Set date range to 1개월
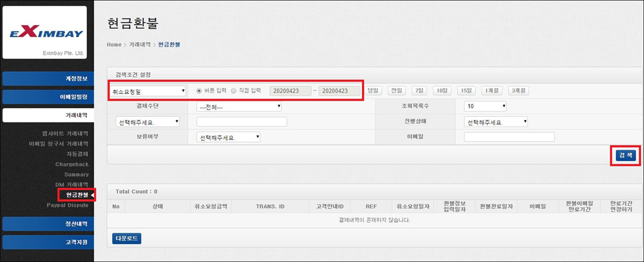Screen dimensions: 644x262 491,91
